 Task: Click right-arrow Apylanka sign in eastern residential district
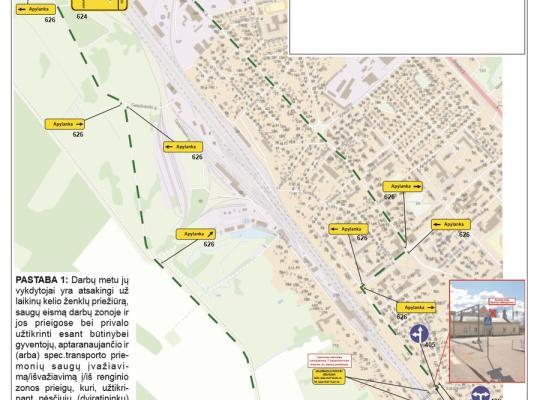click(403, 186)
